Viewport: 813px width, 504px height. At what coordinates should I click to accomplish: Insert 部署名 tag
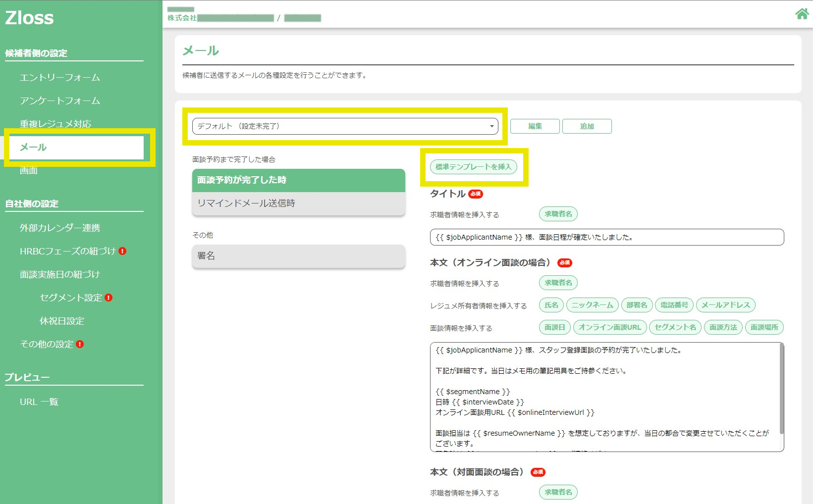(637, 305)
